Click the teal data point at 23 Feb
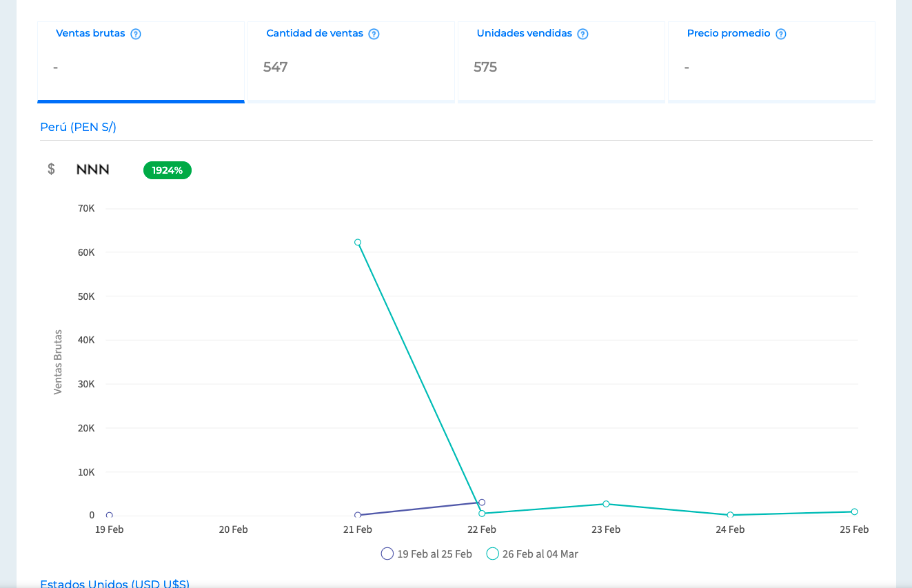The height and width of the screenshot is (588, 912). [606, 504]
